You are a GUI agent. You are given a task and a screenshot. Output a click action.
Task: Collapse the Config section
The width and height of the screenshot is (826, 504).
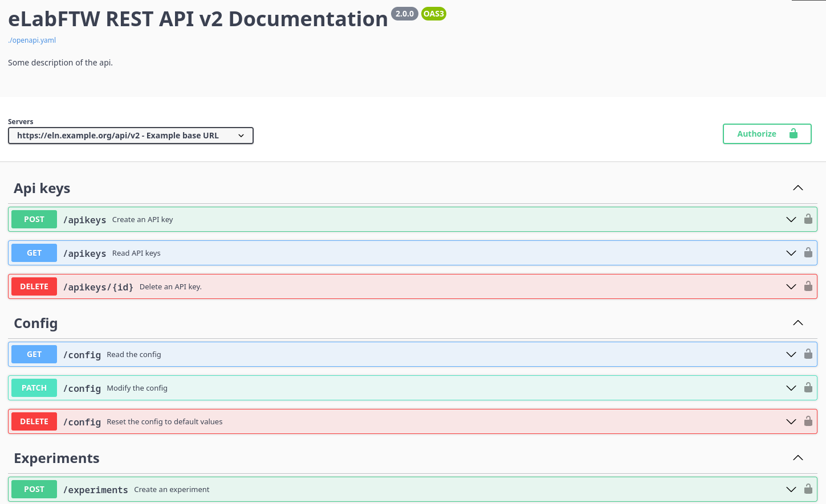(798, 323)
